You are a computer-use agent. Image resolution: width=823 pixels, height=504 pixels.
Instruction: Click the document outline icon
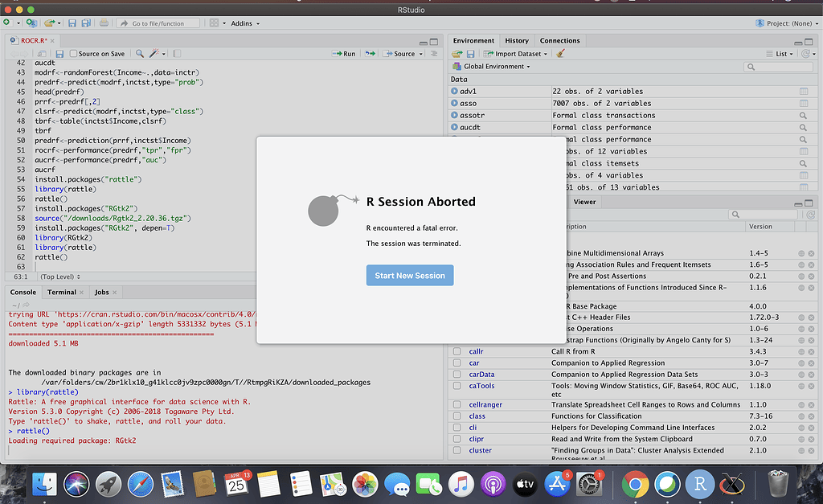(x=434, y=54)
